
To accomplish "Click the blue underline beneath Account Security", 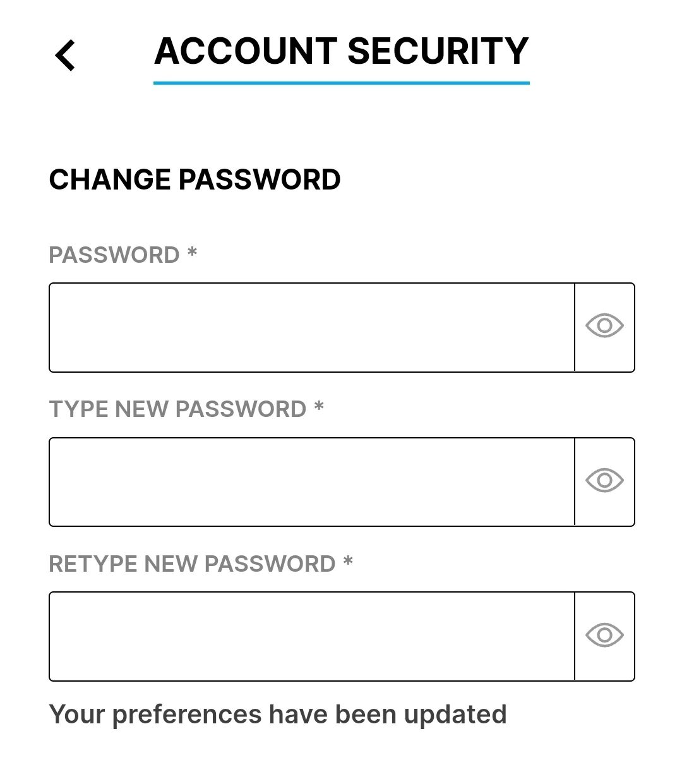I will (341, 83).
